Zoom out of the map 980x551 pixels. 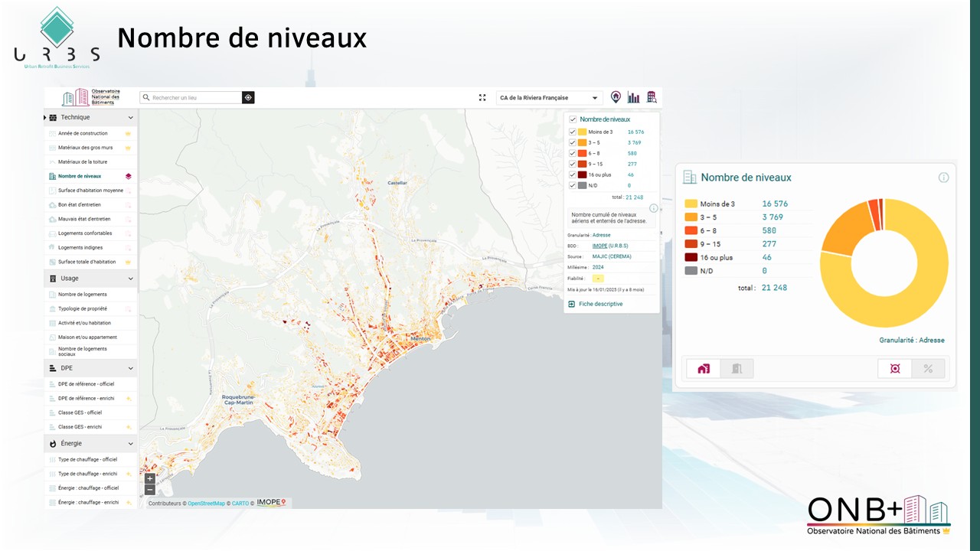point(150,490)
